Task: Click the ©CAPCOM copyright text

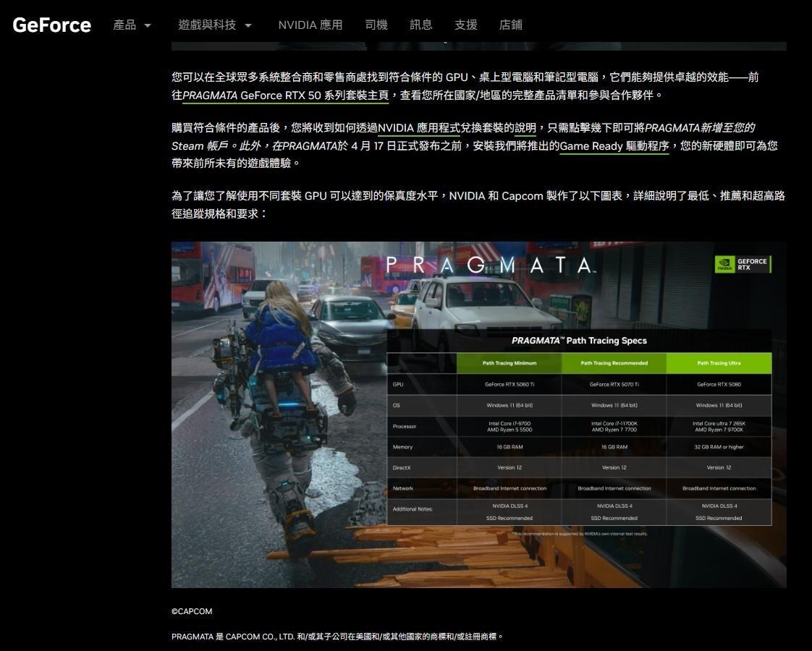Action: point(192,612)
